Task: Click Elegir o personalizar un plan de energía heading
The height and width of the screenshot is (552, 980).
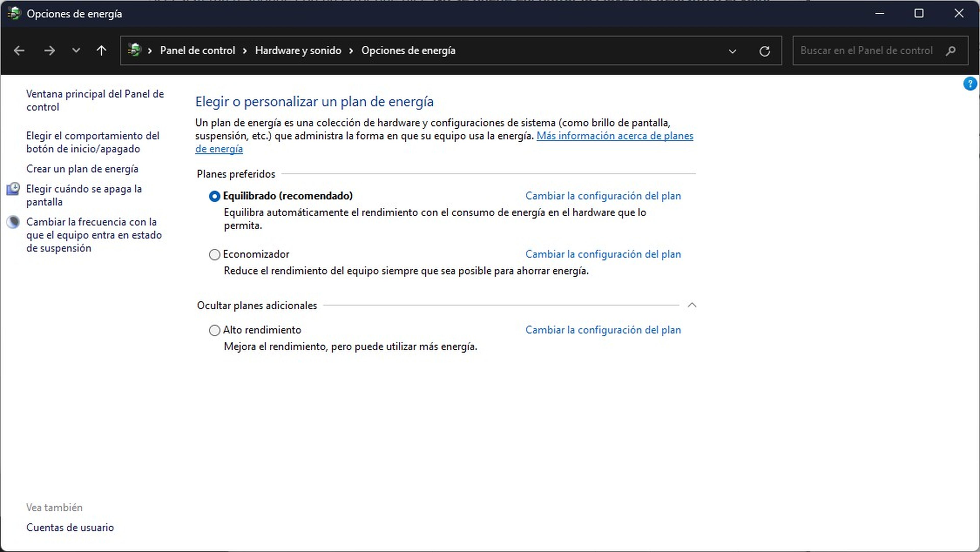Action: click(x=314, y=102)
